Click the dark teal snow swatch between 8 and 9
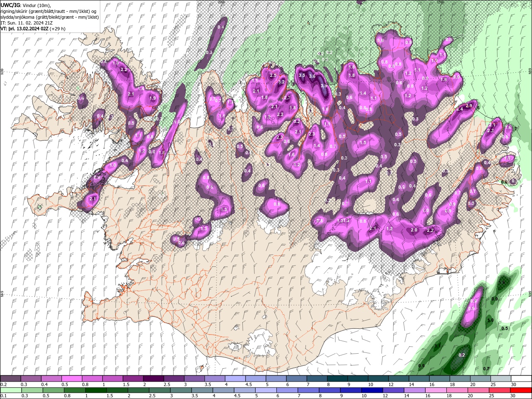532x399 pixels. pyautogui.click(x=337, y=378)
